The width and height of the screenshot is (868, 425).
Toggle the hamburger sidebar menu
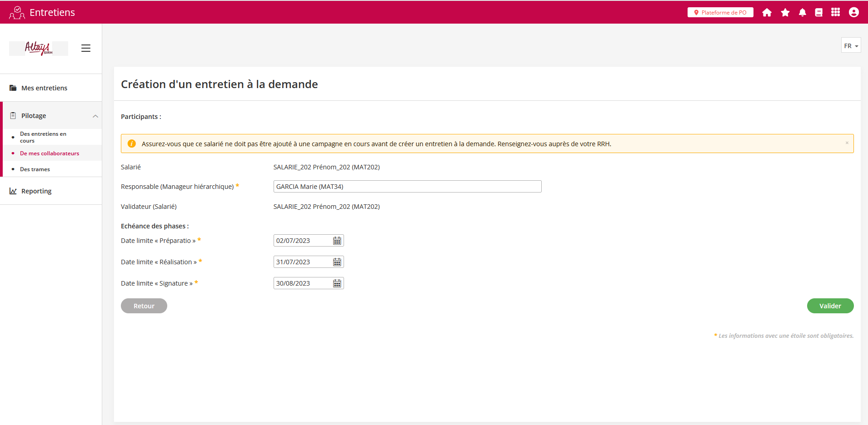click(x=86, y=48)
